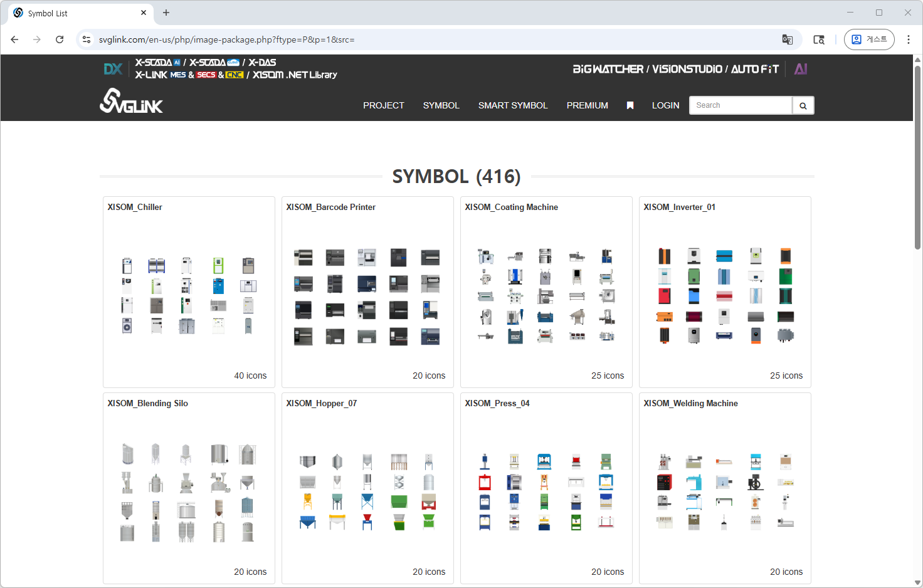Image resolution: width=923 pixels, height=588 pixels.
Task: Open the PROJECT menu
Action: pos(384,105)
